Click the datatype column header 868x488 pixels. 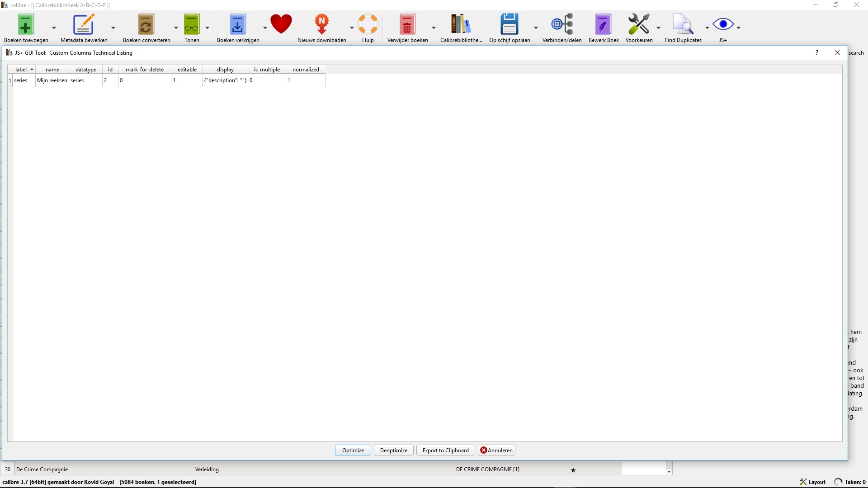[85, 70]
